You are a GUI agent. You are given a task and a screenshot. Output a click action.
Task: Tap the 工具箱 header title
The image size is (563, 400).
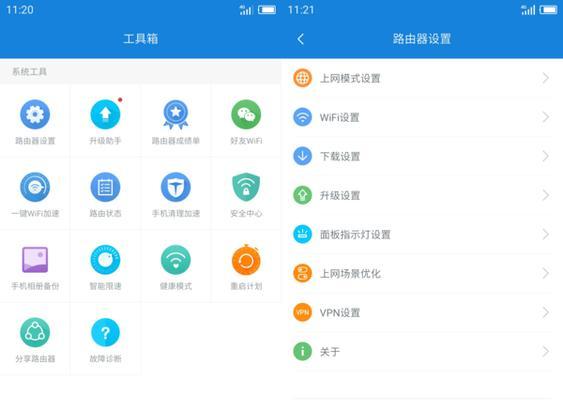(x=140, y=39)
